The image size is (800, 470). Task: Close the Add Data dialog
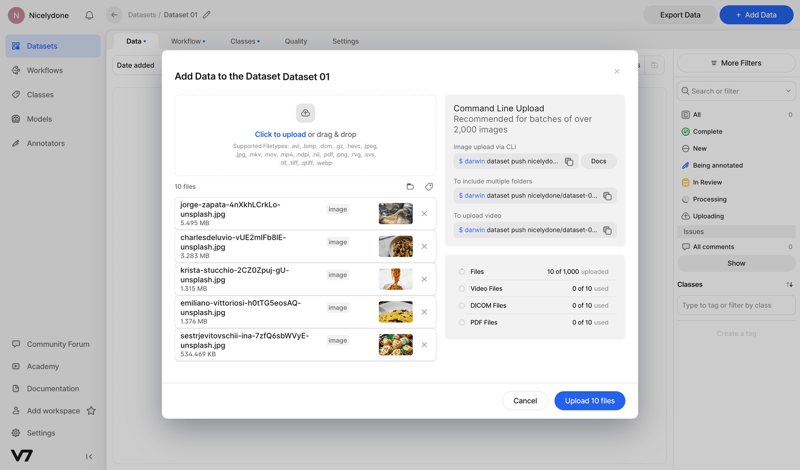616,71
